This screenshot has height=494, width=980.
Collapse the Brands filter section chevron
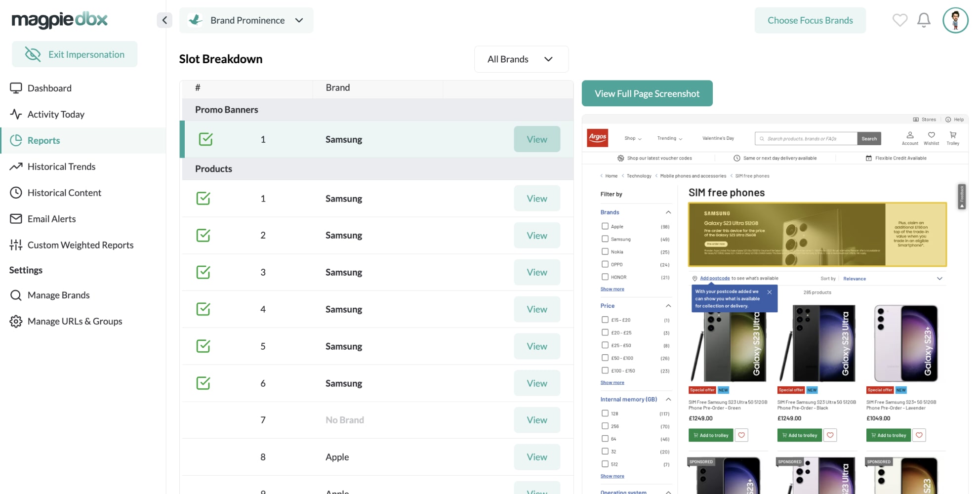point(668,212)
